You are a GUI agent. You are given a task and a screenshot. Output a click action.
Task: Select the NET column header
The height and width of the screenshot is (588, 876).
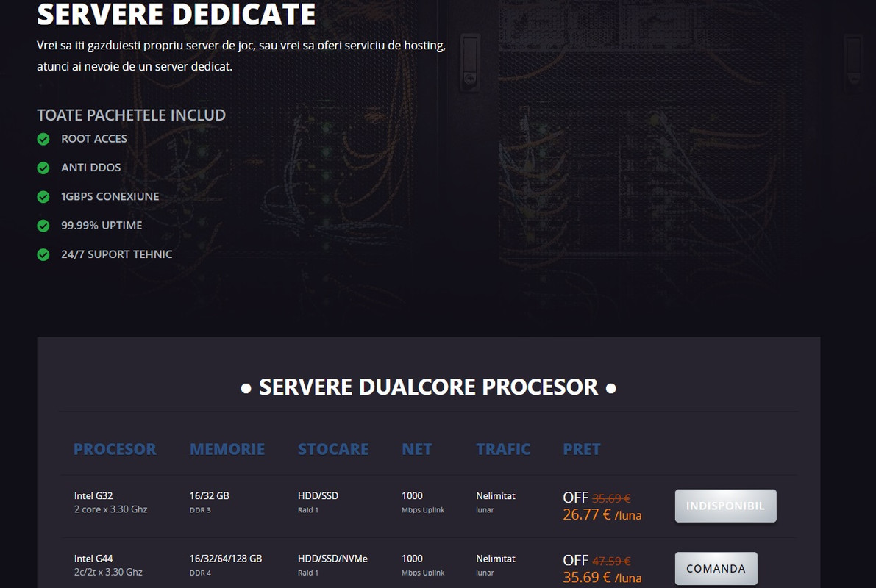pos(417,450)
